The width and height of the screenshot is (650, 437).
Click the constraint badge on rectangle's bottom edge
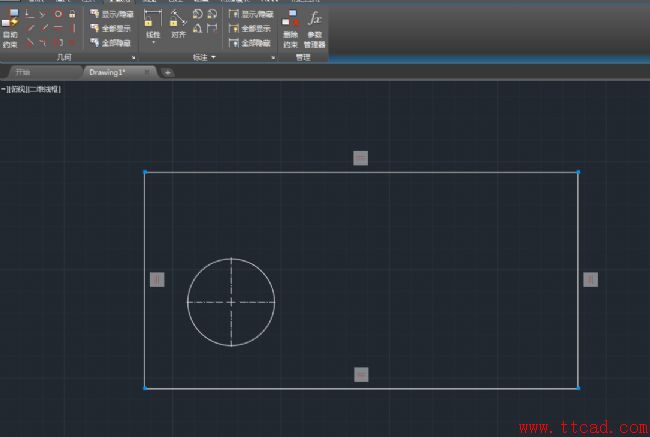point(361,375)
